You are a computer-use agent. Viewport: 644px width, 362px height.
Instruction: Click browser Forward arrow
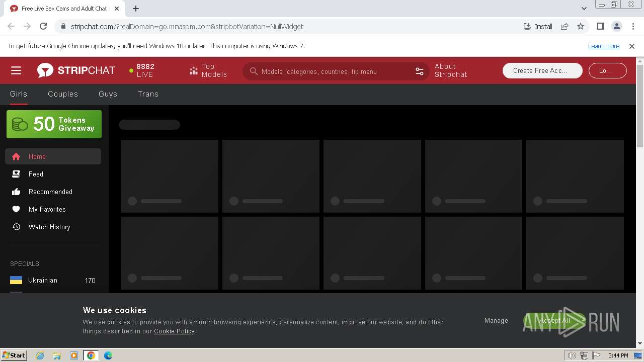pyautogui.click(x=27, y=27)
